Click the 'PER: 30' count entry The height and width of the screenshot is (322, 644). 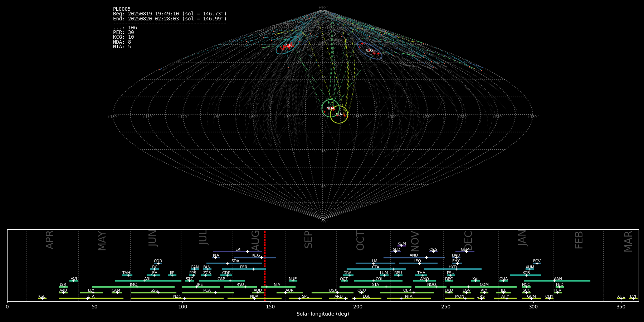123,33
